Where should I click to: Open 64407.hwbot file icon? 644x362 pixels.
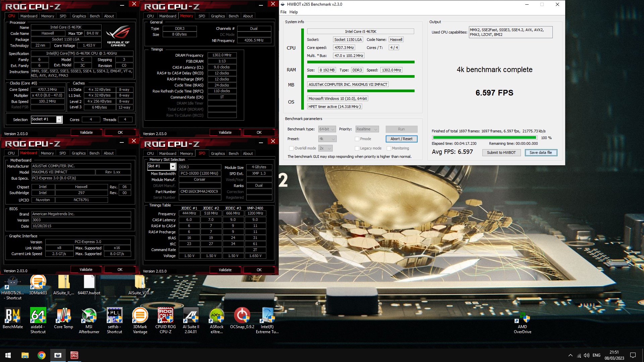point(89,285)
